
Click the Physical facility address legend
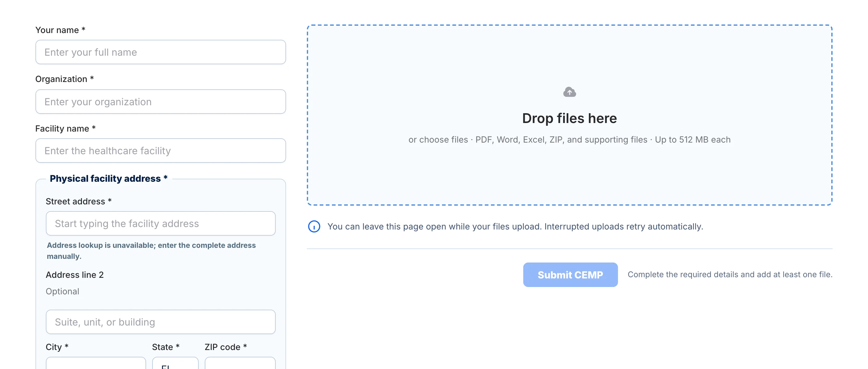pos(108,178)
